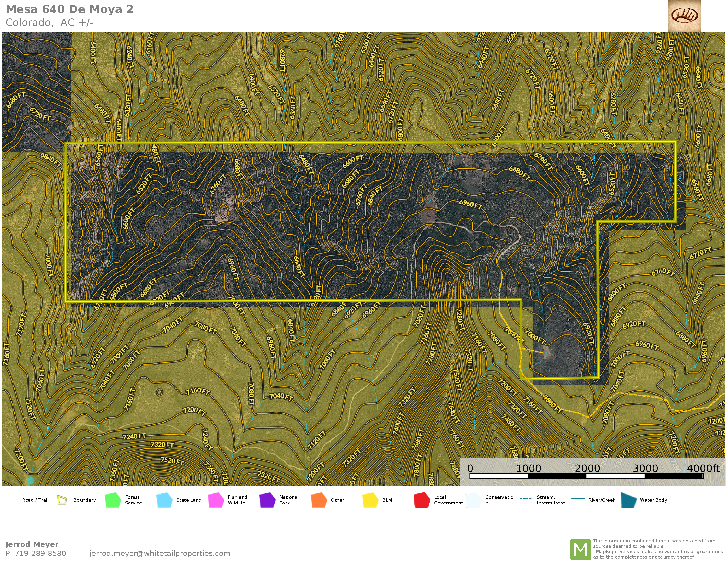Click the yellow BLM legend swatch
728x563 pixels.
point(370,500)
